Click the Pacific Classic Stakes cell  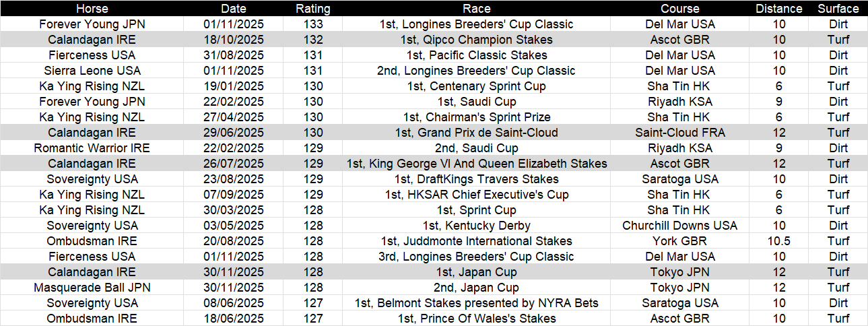coord(477,55)
